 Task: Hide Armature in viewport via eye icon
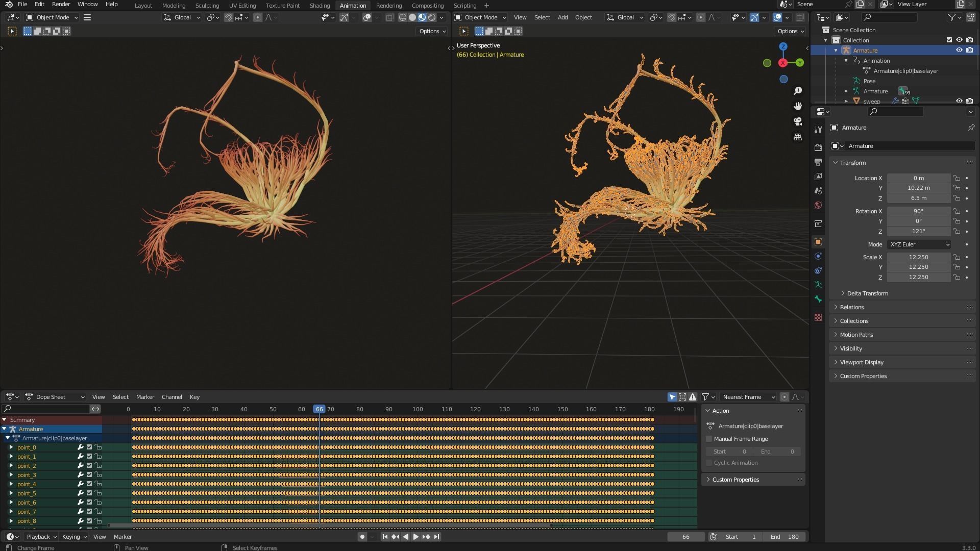coord(959,50)
